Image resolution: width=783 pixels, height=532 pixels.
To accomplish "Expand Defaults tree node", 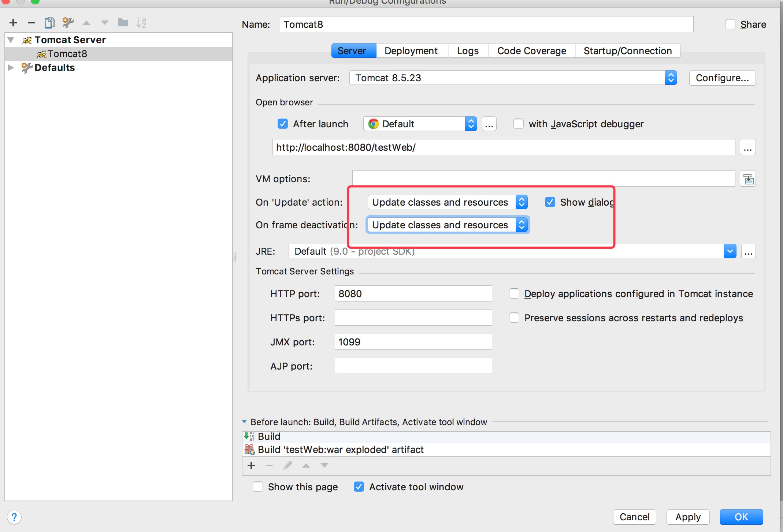I will [11, 68].
